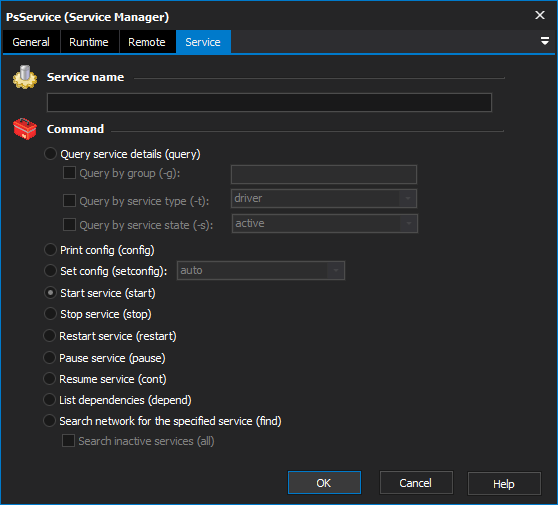
Task: Select Pause service radio button
Action: [49, 358]
